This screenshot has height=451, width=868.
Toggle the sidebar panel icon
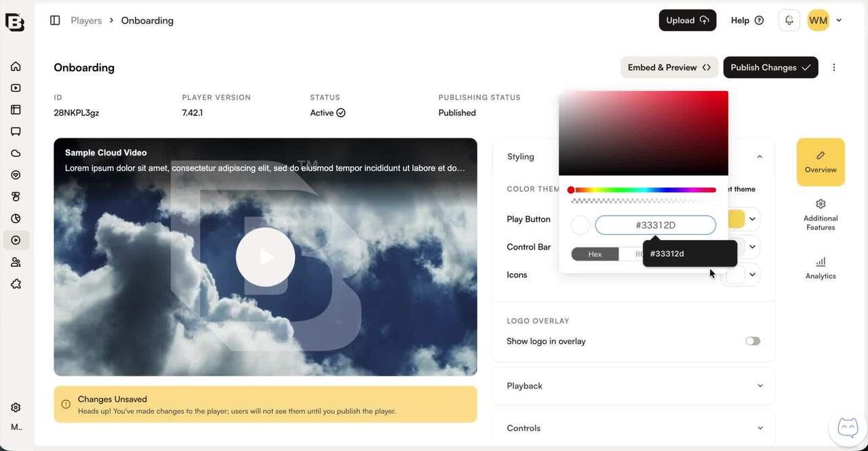[55, 20]
